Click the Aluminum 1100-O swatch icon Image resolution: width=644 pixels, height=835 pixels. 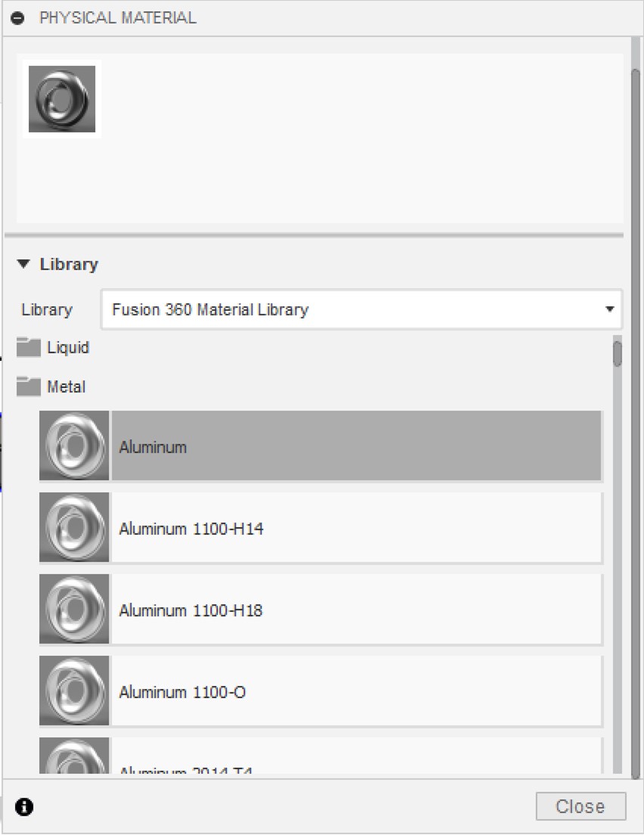[74, 691]
